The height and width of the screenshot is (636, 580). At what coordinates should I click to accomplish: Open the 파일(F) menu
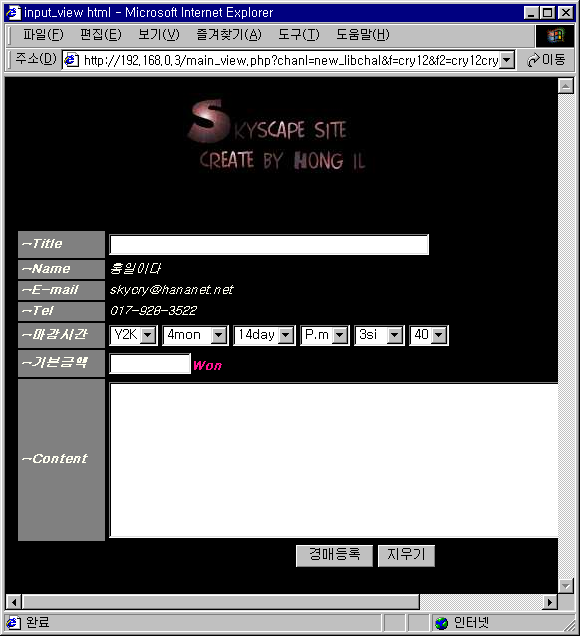(43, 35)
